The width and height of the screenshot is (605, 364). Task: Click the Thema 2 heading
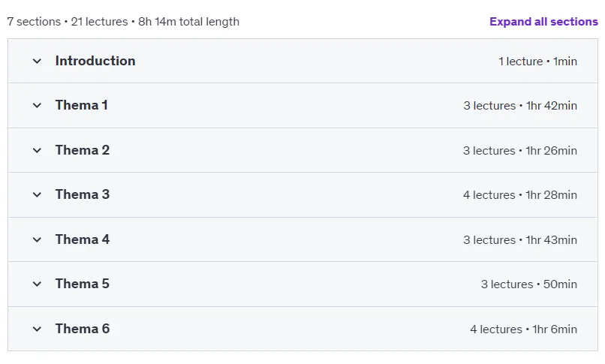point(83,150)
